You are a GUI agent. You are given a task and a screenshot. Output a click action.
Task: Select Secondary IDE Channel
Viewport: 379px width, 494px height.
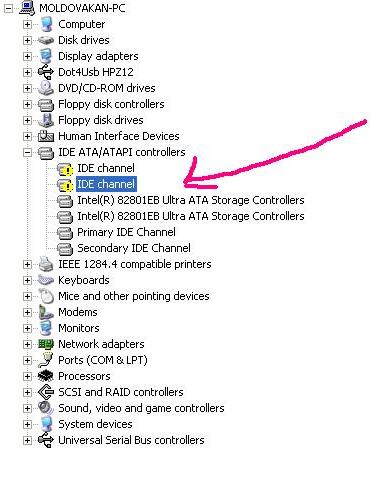[134, 248]
